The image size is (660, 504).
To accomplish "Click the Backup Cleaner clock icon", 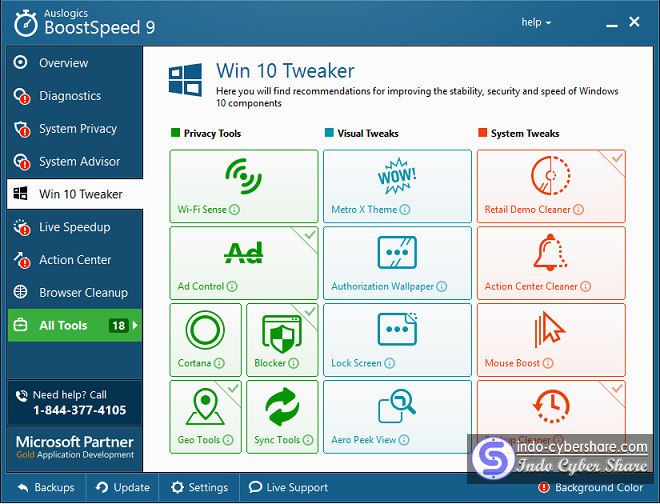I will click(551, 406).
